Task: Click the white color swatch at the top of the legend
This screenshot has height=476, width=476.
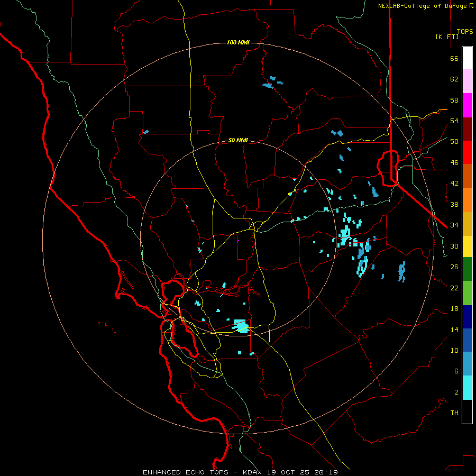Action: 467,58
